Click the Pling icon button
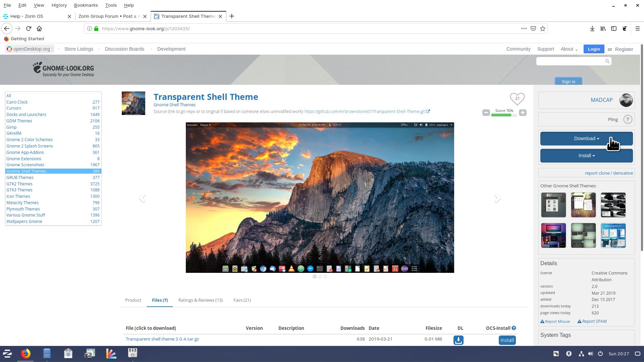This screenshot has height=362, width=644. pyautogui.click(x=628, y=119)
